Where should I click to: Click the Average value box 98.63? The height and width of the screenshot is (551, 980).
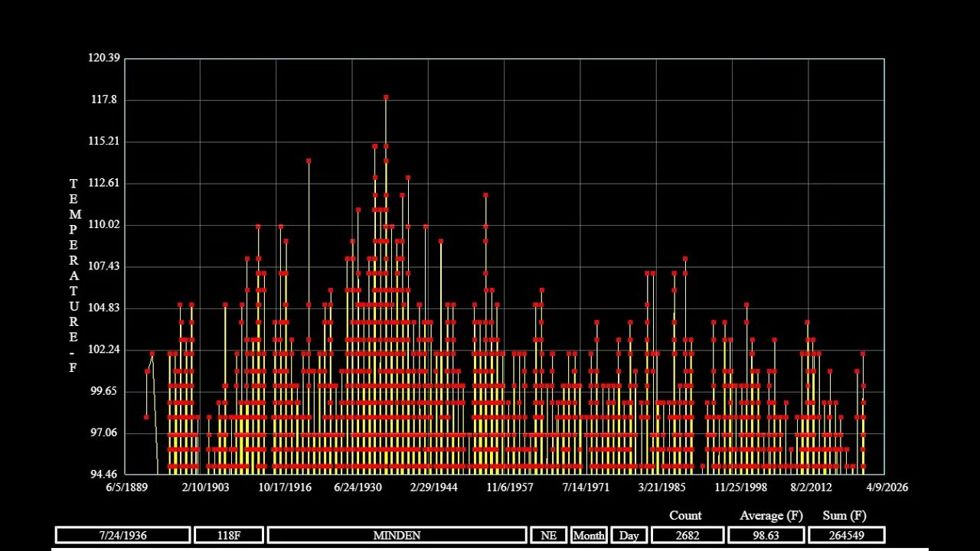[x=766, y=536]
